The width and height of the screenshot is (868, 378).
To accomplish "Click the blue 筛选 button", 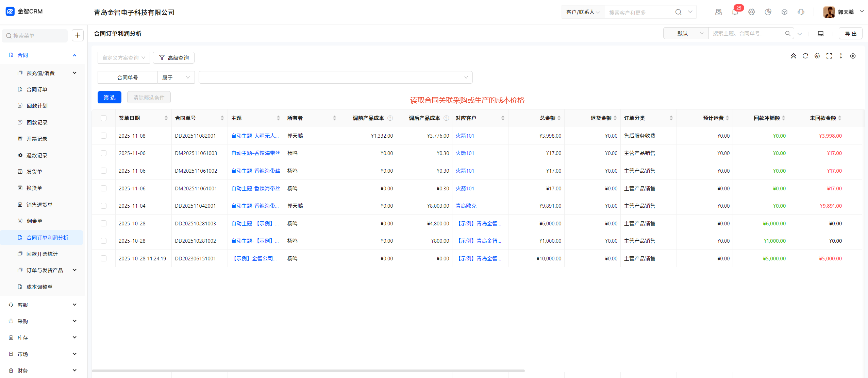I will (110, 98).
